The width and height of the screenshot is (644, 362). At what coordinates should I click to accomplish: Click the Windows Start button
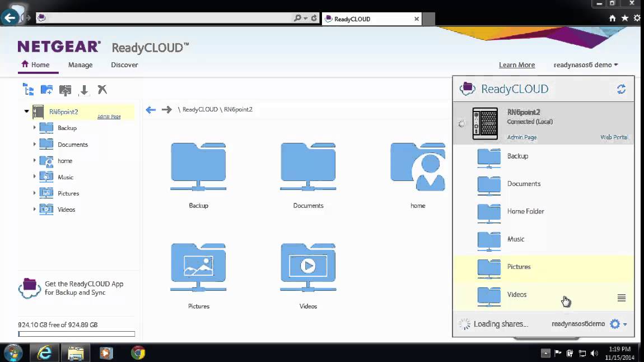click(x=13, y=353)
